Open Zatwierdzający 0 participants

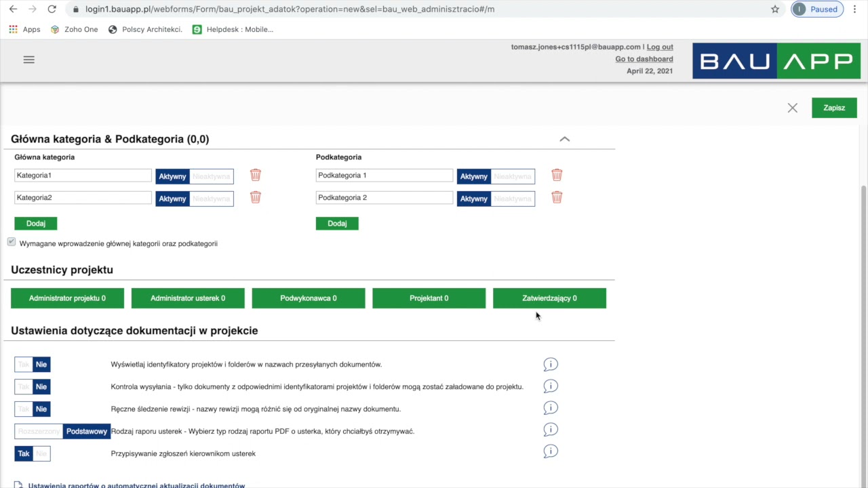(549, 298)
